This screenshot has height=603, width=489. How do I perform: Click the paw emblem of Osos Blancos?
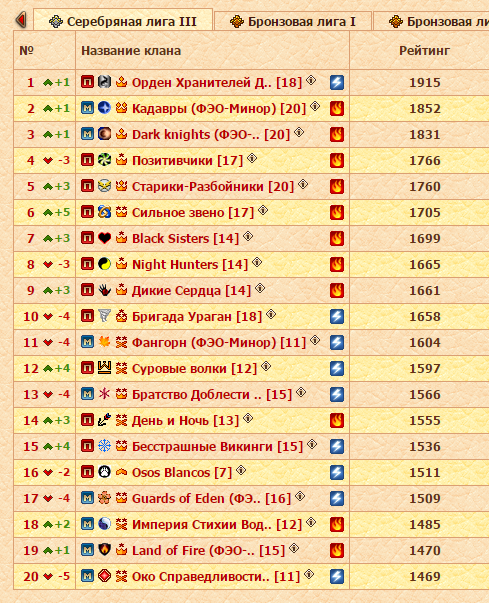[104, 472]
